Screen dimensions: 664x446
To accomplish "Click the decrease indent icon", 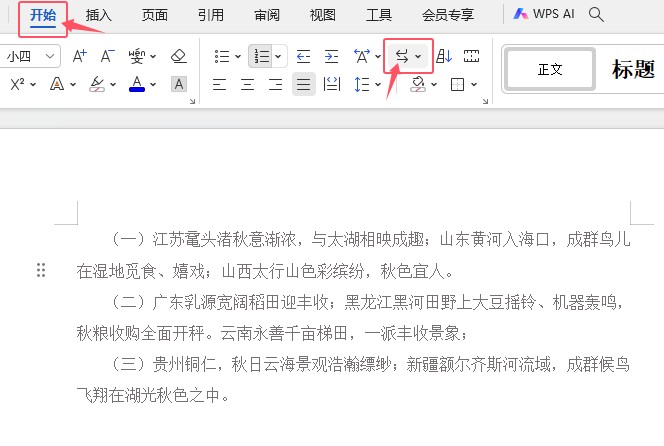I will (x=303, y=57).
